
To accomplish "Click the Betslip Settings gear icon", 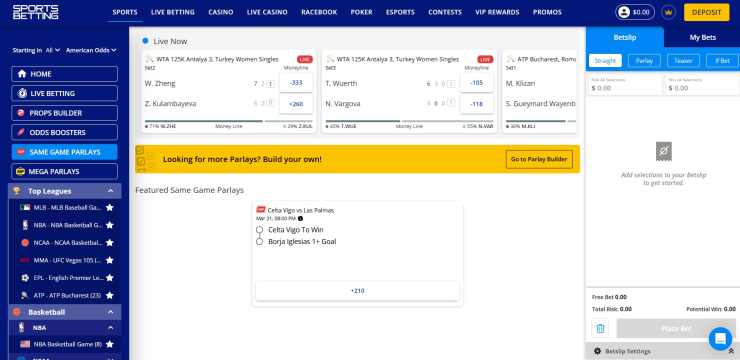I will 597,351.
